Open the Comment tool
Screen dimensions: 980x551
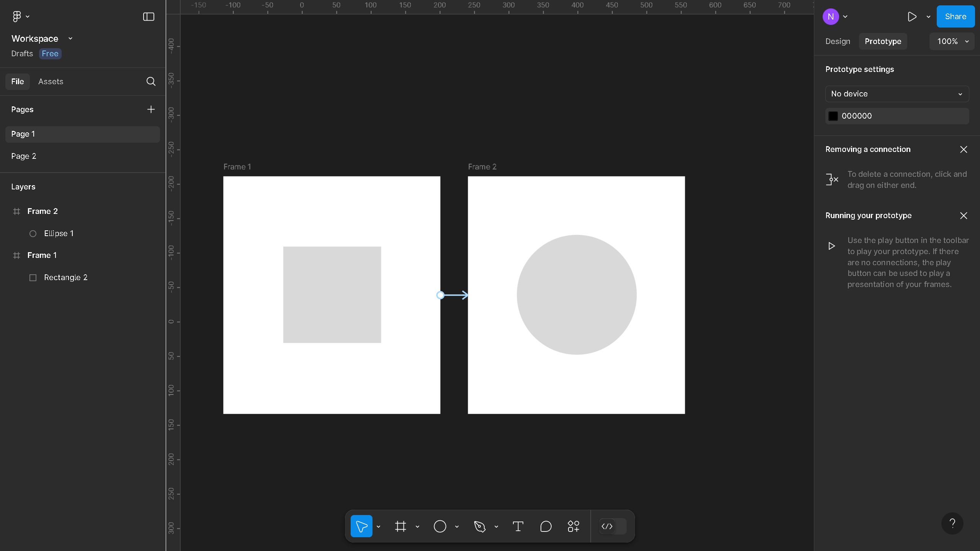pos(546,526)
